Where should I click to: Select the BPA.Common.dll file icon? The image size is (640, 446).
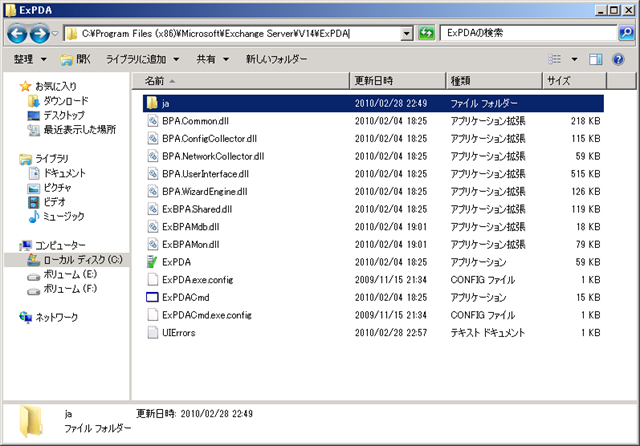coord(153,121)
